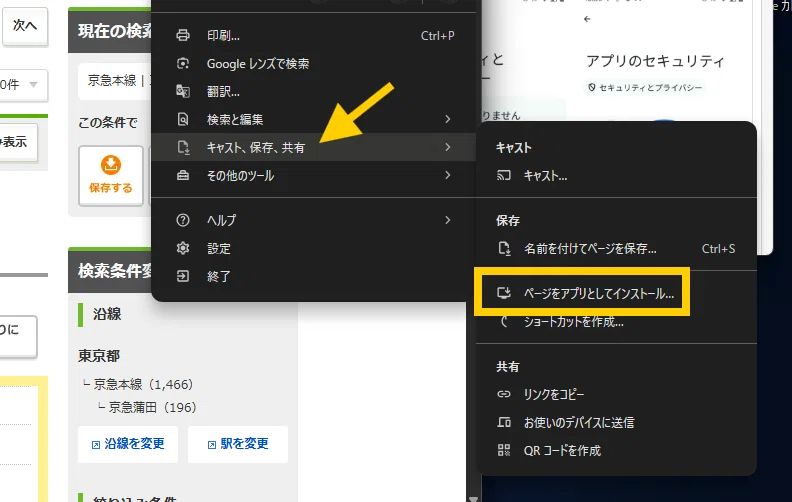Click the cast screen icon in submenu

[x=504, y=175]
